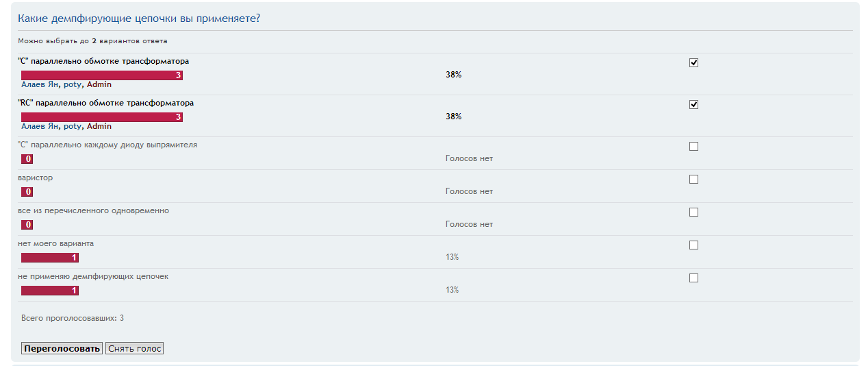Click the result bar for "не применяю демпфирующих цепочек"

[x=49, y=291]
